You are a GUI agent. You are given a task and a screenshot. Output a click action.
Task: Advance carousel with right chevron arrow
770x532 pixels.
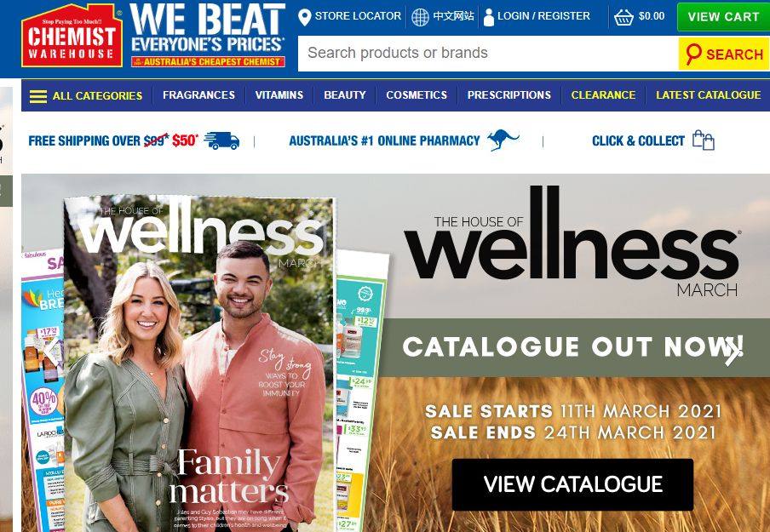733,351
